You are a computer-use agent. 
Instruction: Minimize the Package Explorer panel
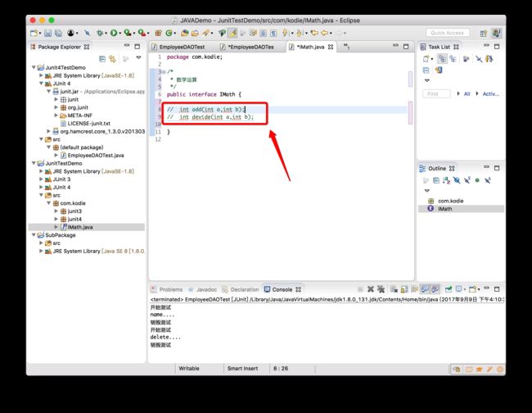click(127, 46)
